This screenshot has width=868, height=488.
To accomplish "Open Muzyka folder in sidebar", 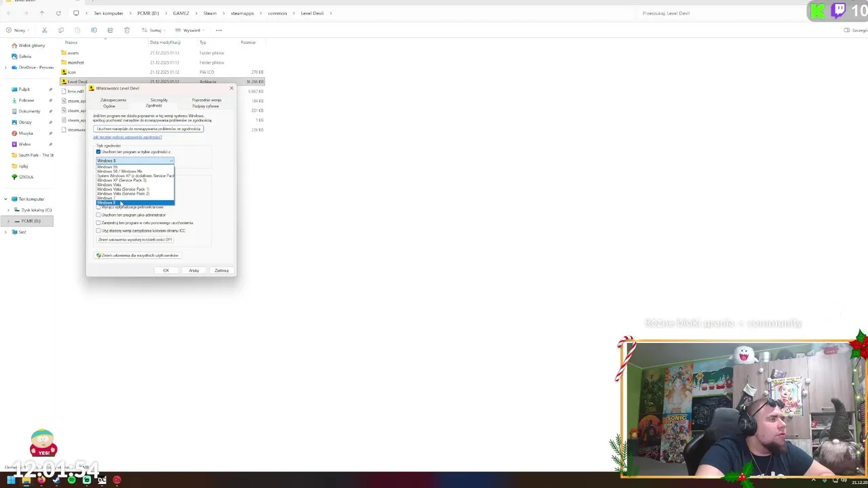I will point(26,133).
